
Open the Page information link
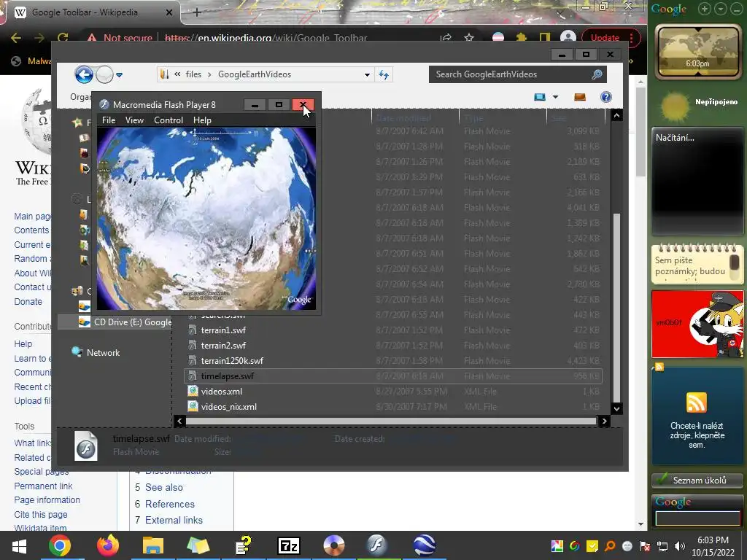click(x=47, y=500)
